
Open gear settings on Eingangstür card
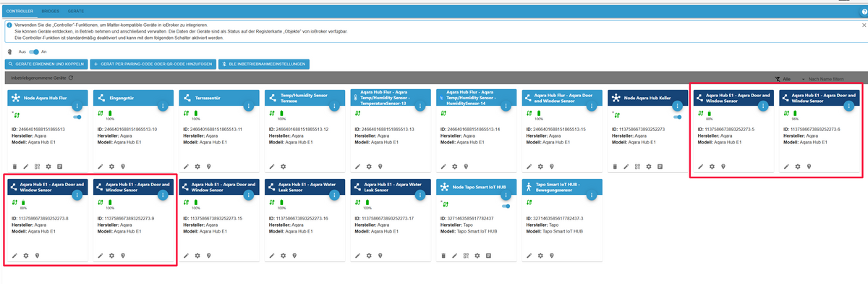(x=111, y=166)
